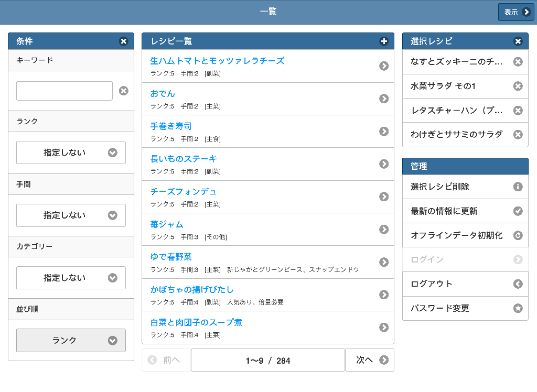Click check icon beside 最新の情報に更新
537x392 pixels.
518,211
